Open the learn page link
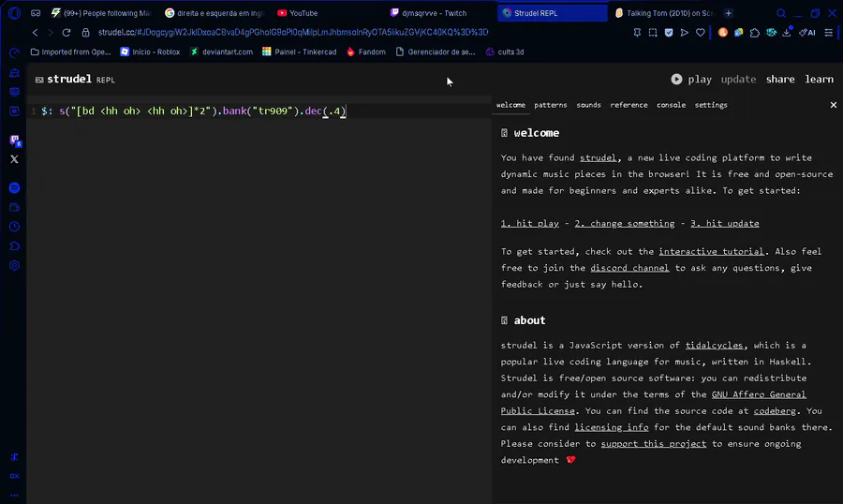The width and height of the screenshot is (843, 504). (x=819, y=79)
